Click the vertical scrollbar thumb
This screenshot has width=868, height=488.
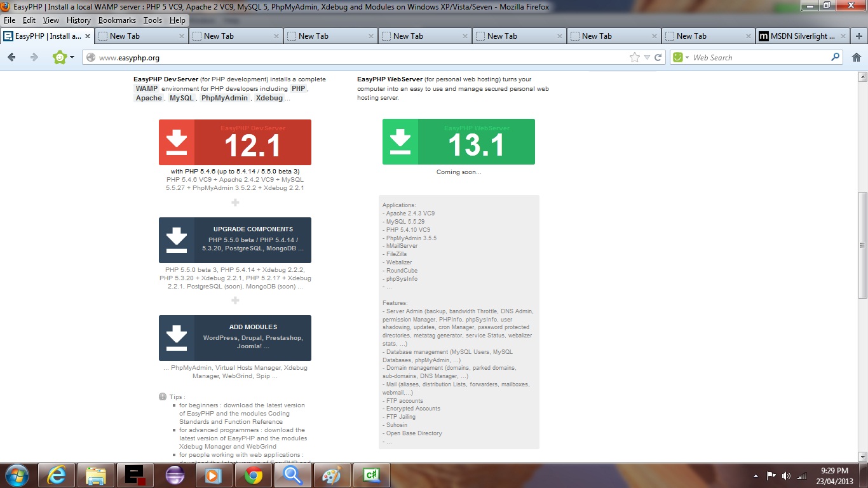point(862,245)
